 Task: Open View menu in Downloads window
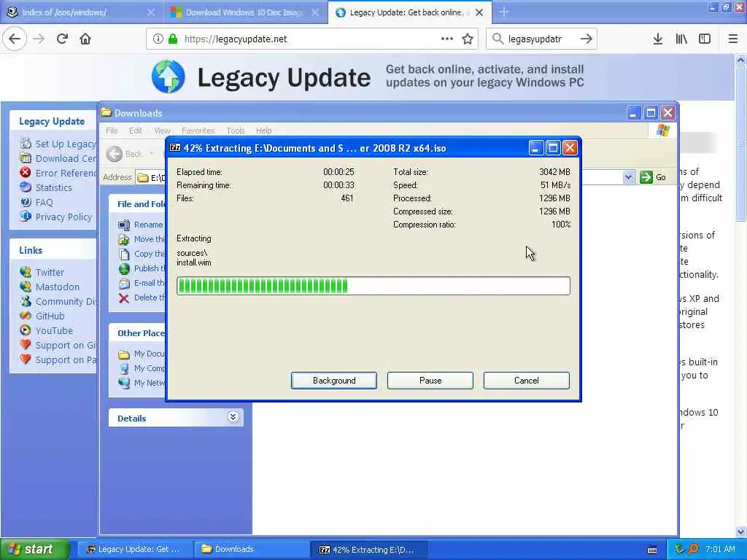[162, 131]
